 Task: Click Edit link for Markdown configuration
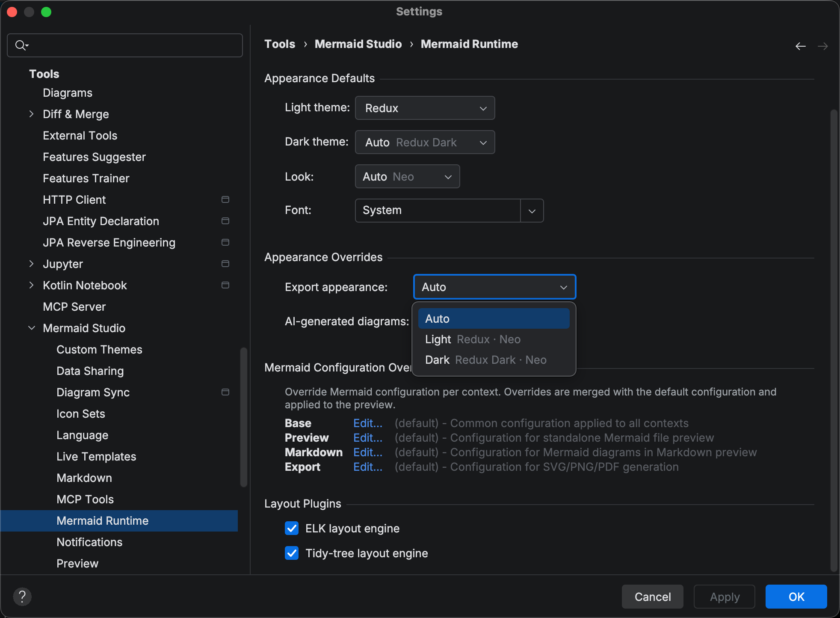368,452
